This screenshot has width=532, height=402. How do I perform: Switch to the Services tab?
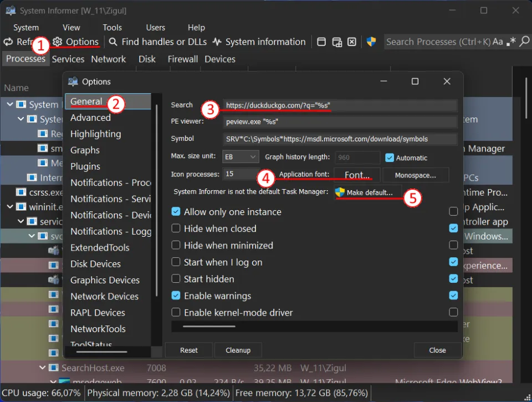coord(68,59)
